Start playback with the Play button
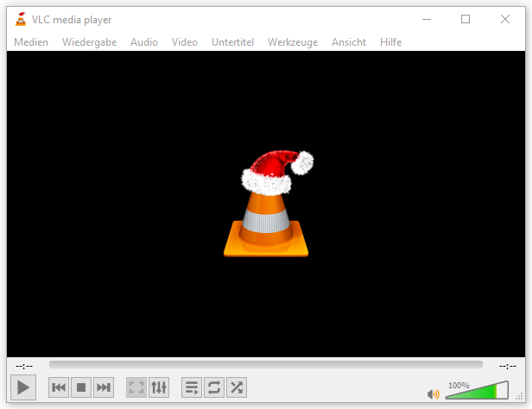The width and height of the screenshot is (532, 409). [x=23, y=387]
